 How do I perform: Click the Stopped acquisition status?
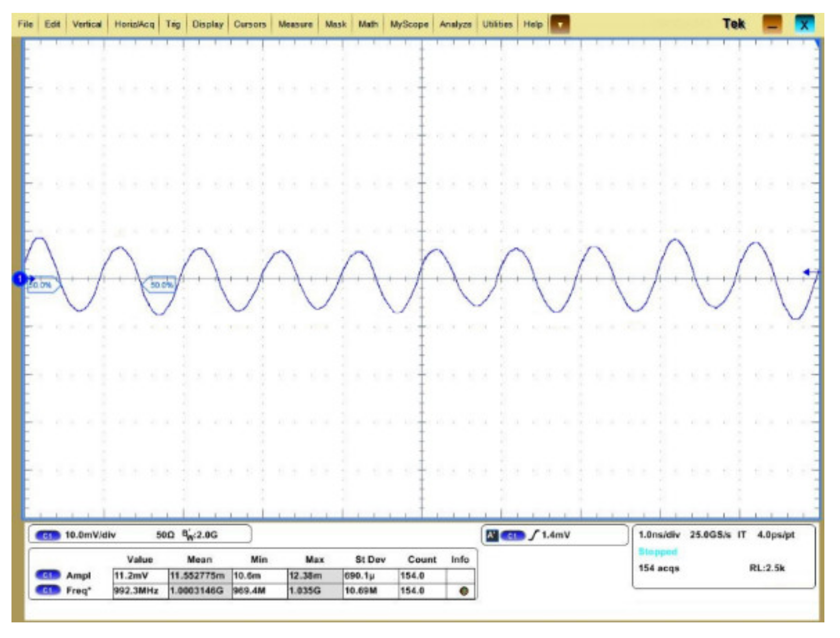[658, 551]
